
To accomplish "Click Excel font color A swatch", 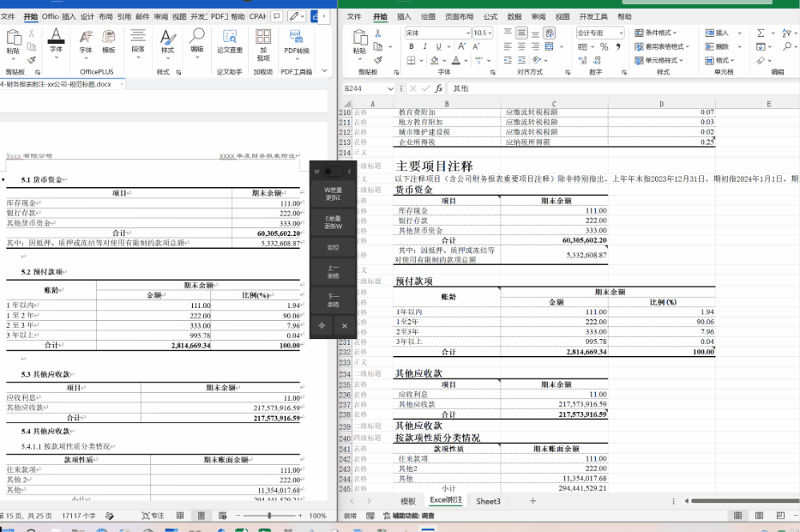I will point(456,60).
